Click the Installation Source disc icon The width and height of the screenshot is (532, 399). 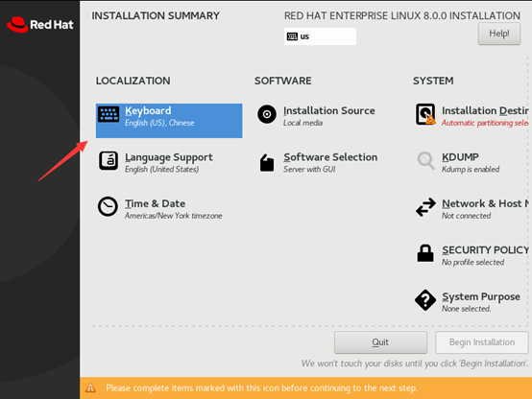(x=267, y=114)
